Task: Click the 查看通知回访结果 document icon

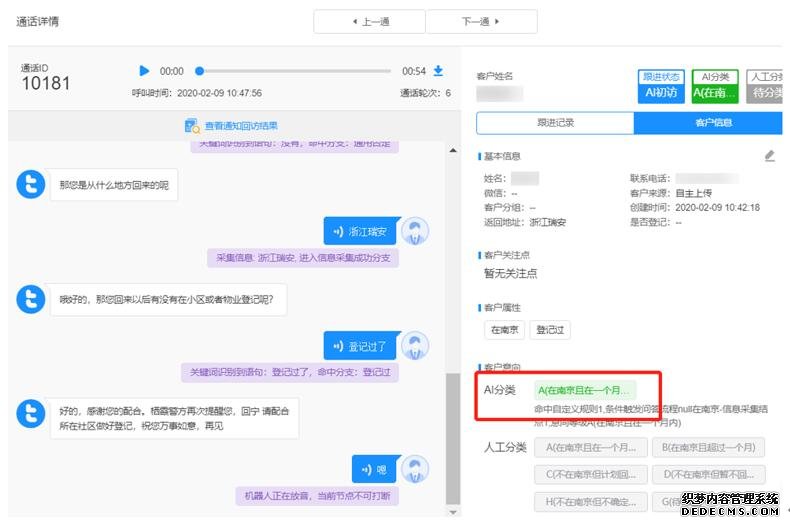Action: coord(192,126)
